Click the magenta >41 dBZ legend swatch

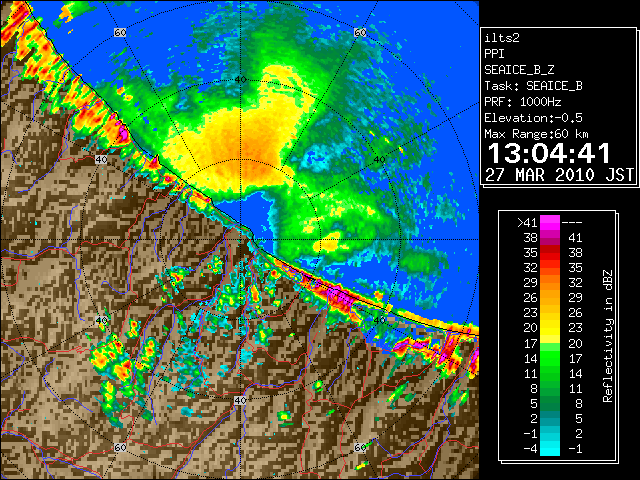click(x=550, y=222)
